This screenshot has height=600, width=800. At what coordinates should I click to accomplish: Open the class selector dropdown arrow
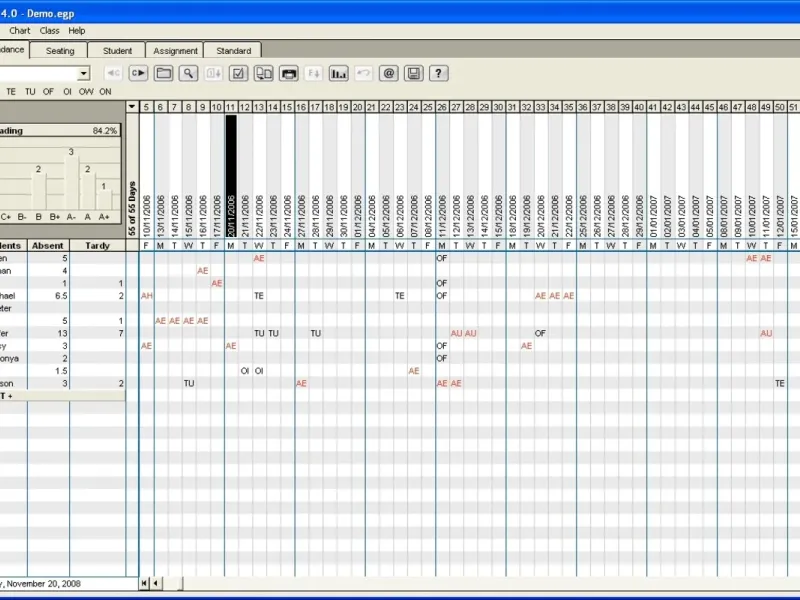point(84,73)
